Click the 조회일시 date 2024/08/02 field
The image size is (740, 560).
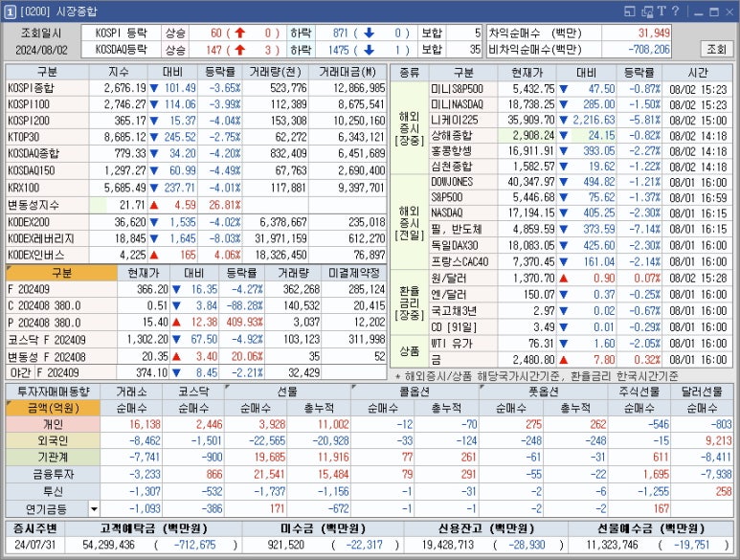pyautogui.click(x=44, y=49)
